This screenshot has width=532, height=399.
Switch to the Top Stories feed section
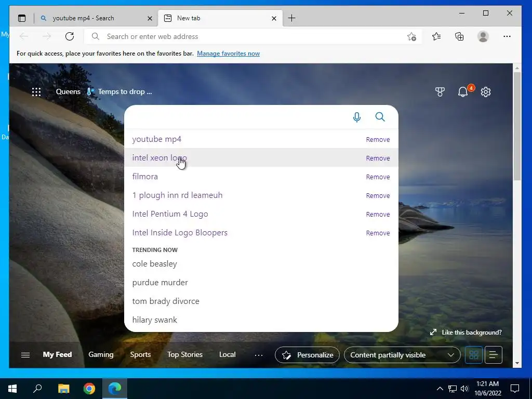pos(185,354)
